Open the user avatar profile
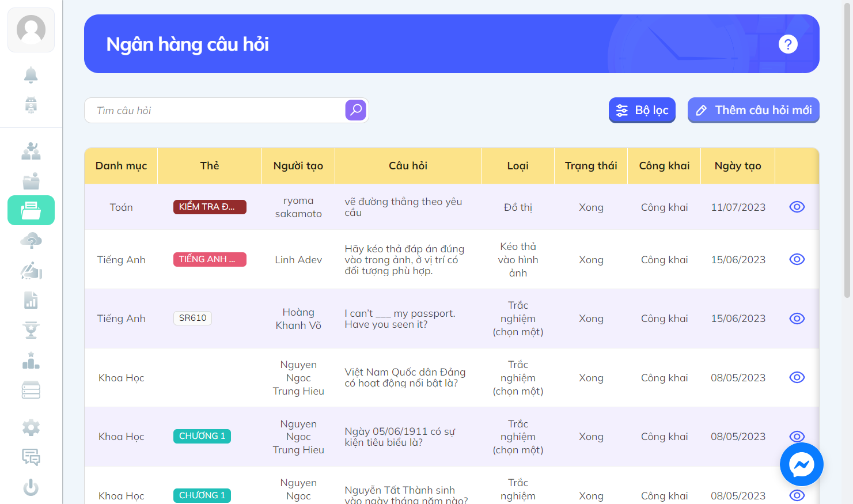This screenshot has height=504, width=853. pos(31,30)
